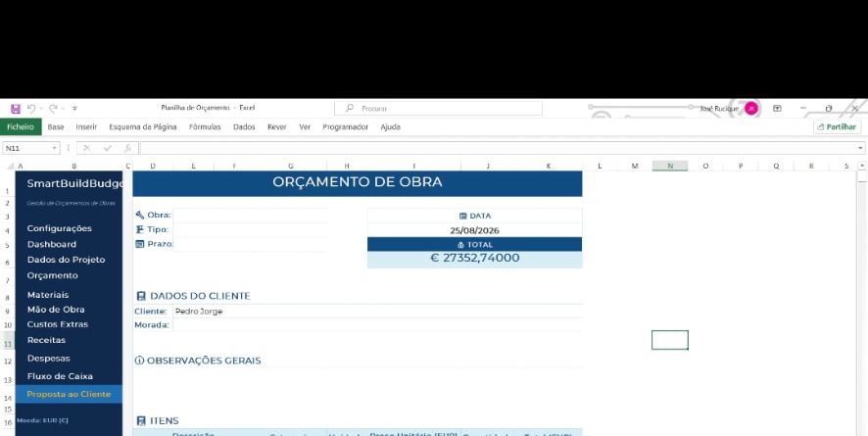Click the DADOS DO CLIENTE section icon
868x436 pixels.
[141, 296]
